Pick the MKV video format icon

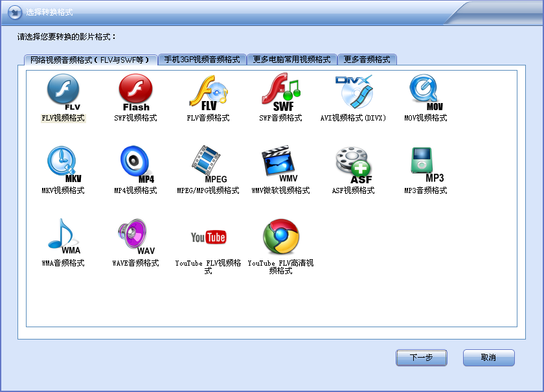63,165
